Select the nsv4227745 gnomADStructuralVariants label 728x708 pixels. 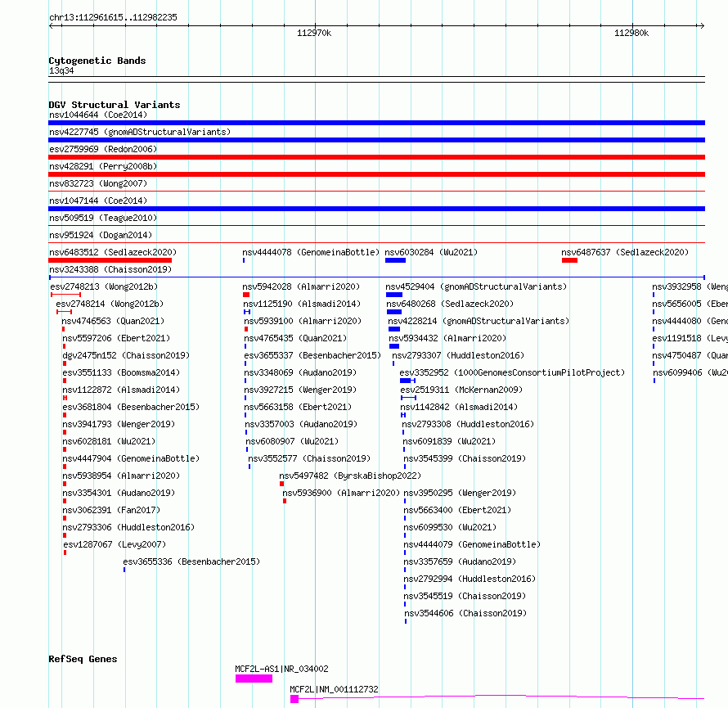[x=140, y=132]
